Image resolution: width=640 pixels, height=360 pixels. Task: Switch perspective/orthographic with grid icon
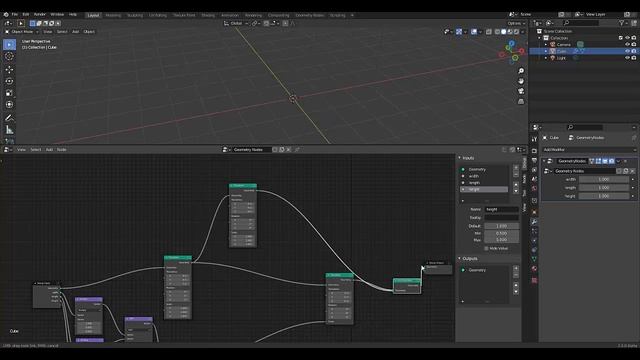[x=521, y=101]
